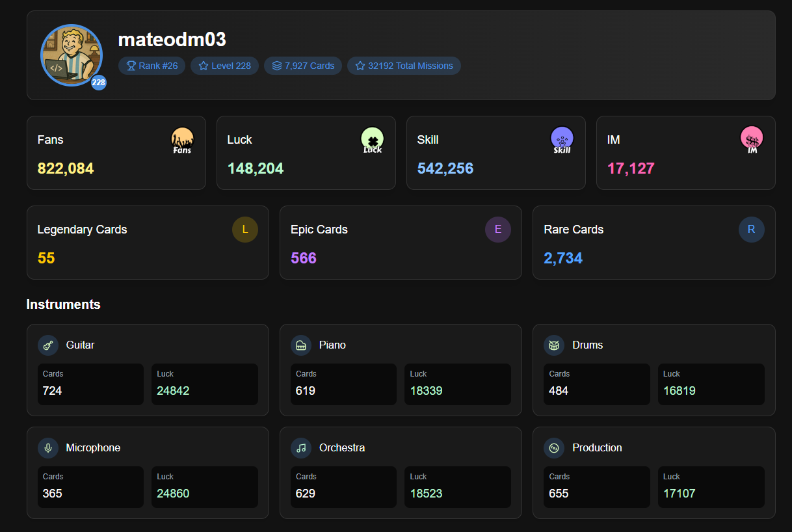Image resolution: width=792 pixels, height=532 pixels.
Task: Click the Level 228 badge
Action: tap(224, 66)
